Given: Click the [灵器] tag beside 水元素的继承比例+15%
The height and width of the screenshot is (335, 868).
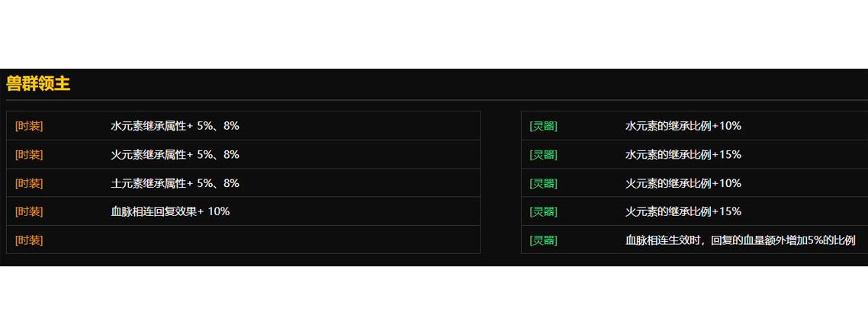Looking at the screenshot, I should pos(543,155).
